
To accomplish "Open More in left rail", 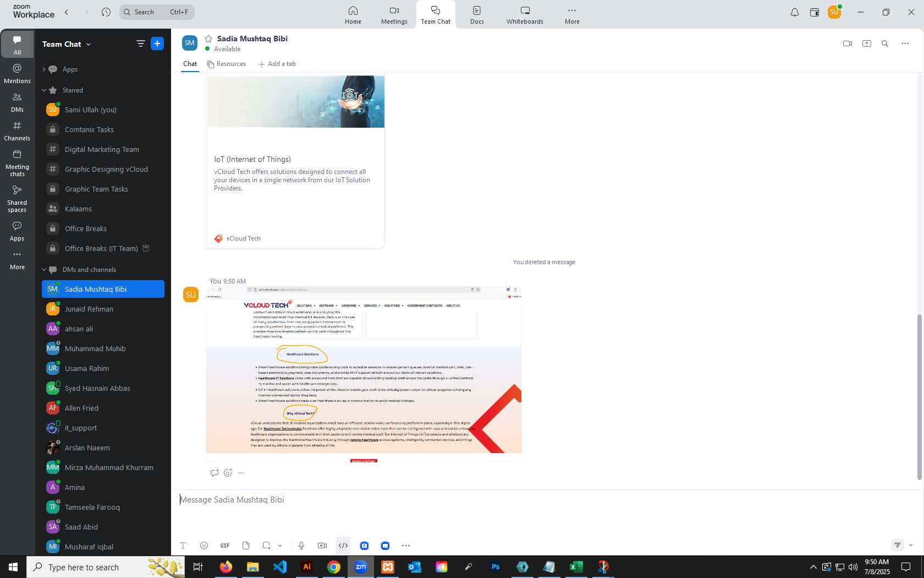I will 17,260.
